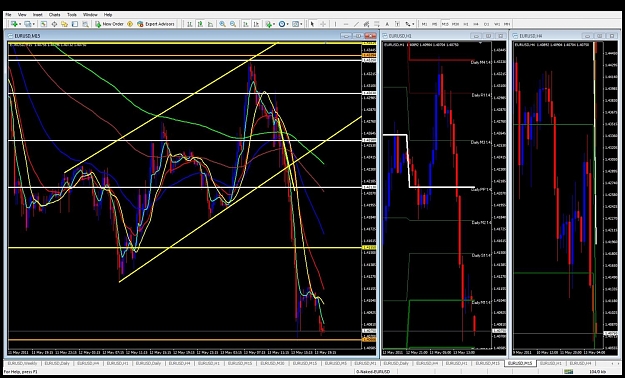Open the File menu
625x378 pixels.
(8, 15)
